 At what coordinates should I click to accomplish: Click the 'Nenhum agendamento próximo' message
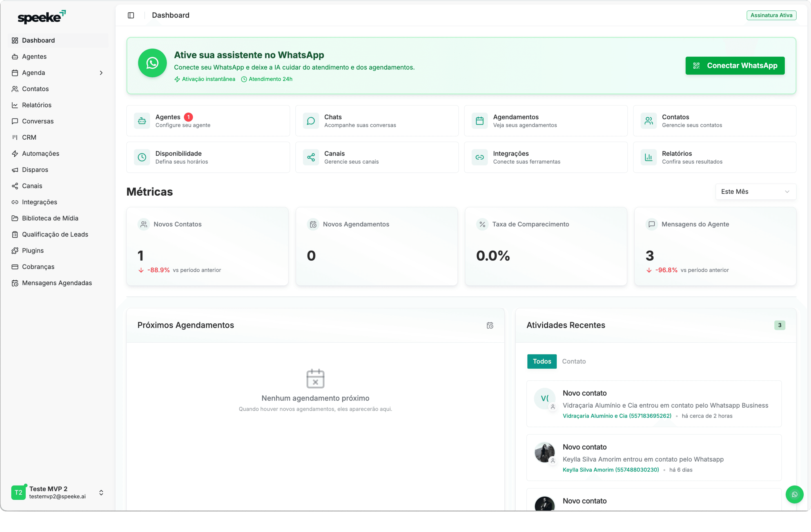tap(315, 399)
